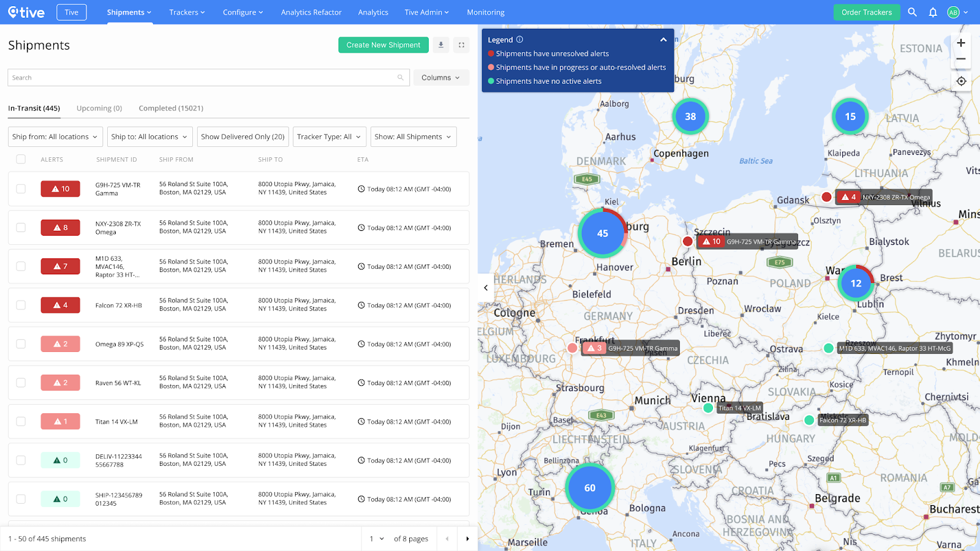The width and height of the screenshot is (980, 551).
Task: Switch to the Completed shipments tab
Action: pos(170,108)
